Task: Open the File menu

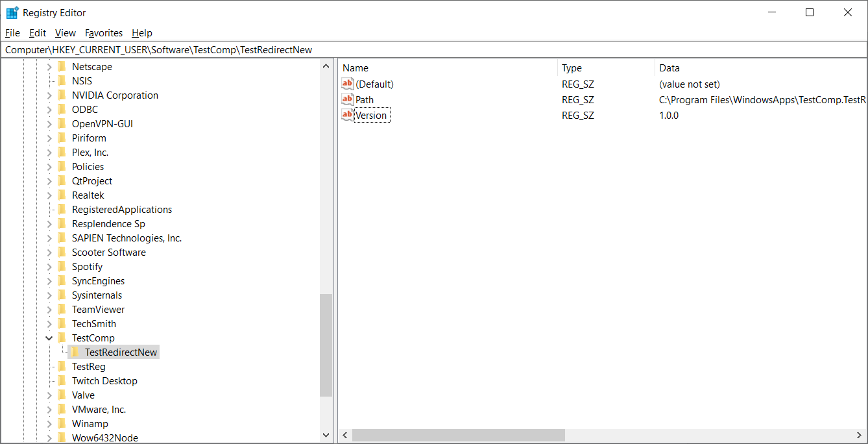Action: pyautogui.click(x=12, y=33)
